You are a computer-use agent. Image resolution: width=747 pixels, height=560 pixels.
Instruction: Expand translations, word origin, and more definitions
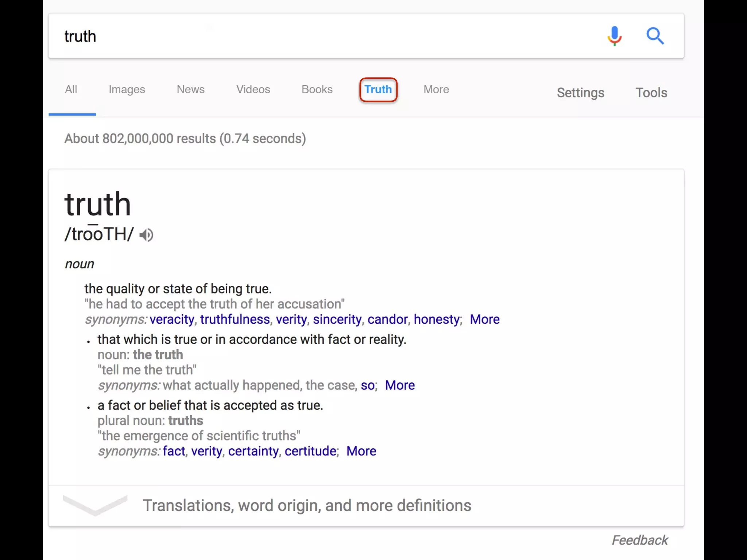tap(306, 505)
